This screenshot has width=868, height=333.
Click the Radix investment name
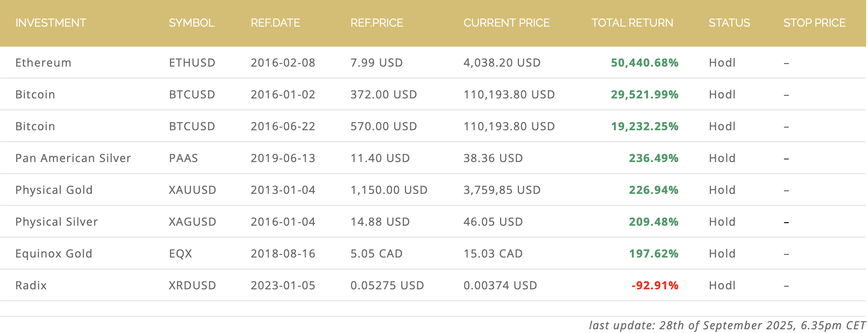point(31,285)
